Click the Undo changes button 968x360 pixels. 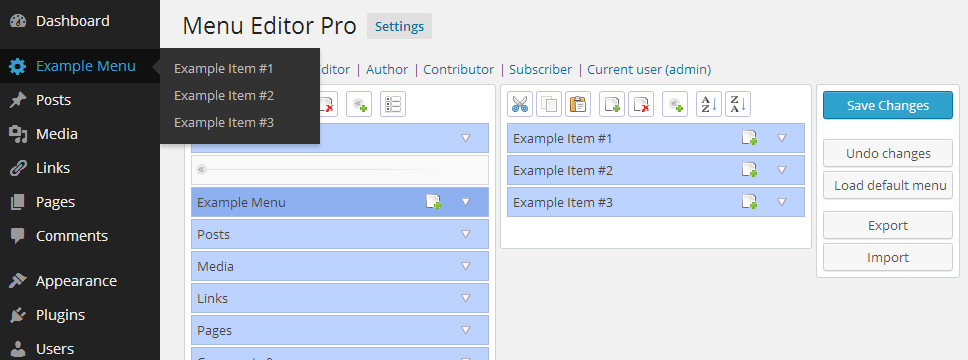(888, 153)
